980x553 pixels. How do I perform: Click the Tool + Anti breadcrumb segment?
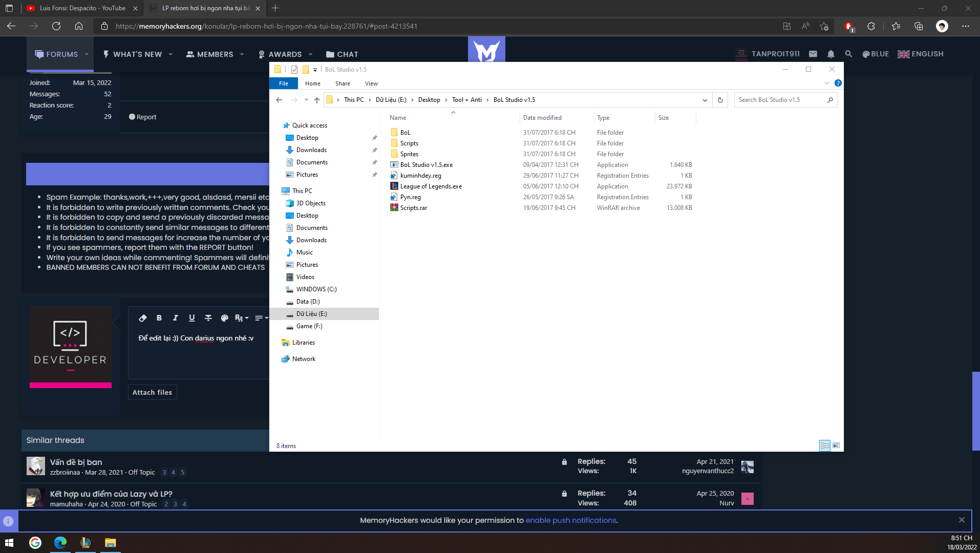point(467,100)
